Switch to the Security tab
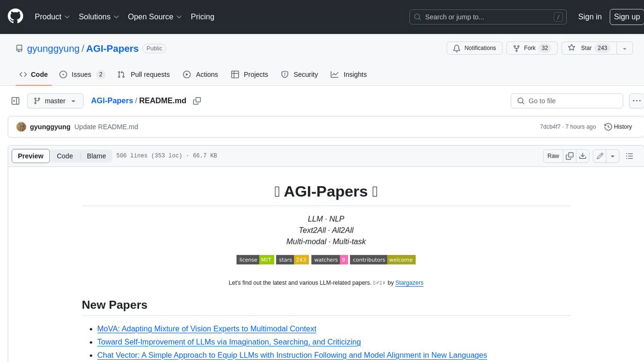The width and height of the screenshot is (644, 362). [x=299, y=74]
